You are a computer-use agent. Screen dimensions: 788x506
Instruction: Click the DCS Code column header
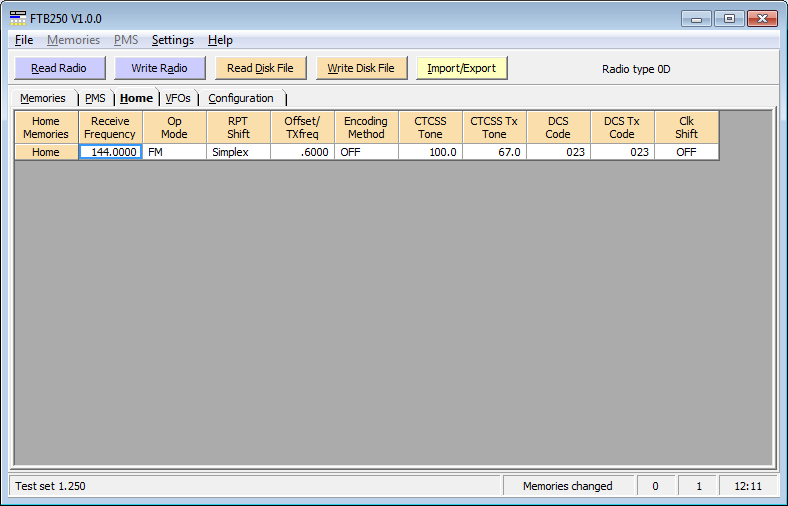(558, 127)
